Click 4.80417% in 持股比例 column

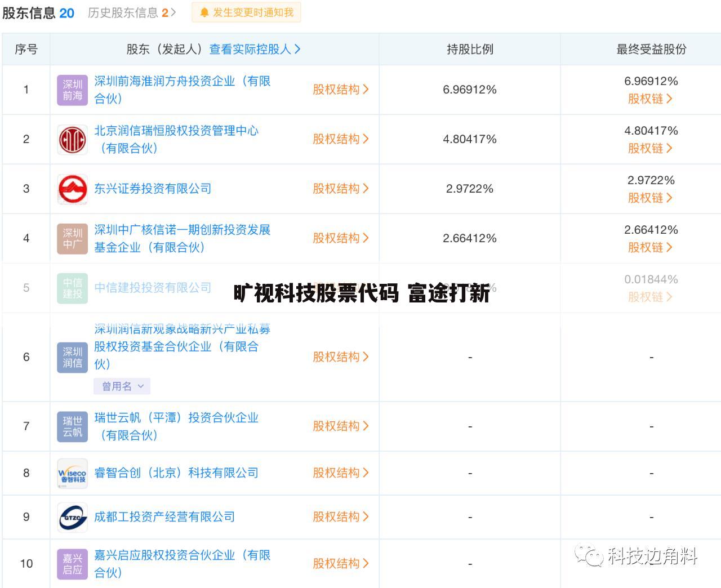tap(470, 139)
